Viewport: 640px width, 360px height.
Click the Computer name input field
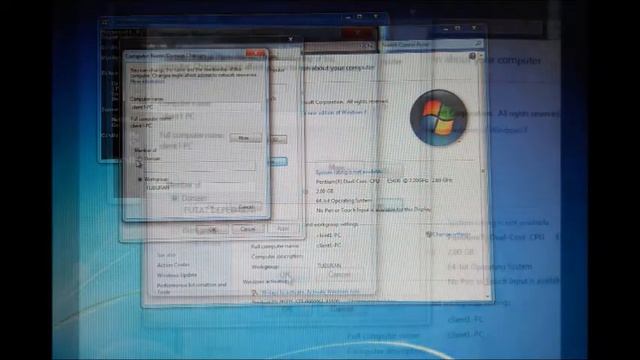[x=195, y=107]
